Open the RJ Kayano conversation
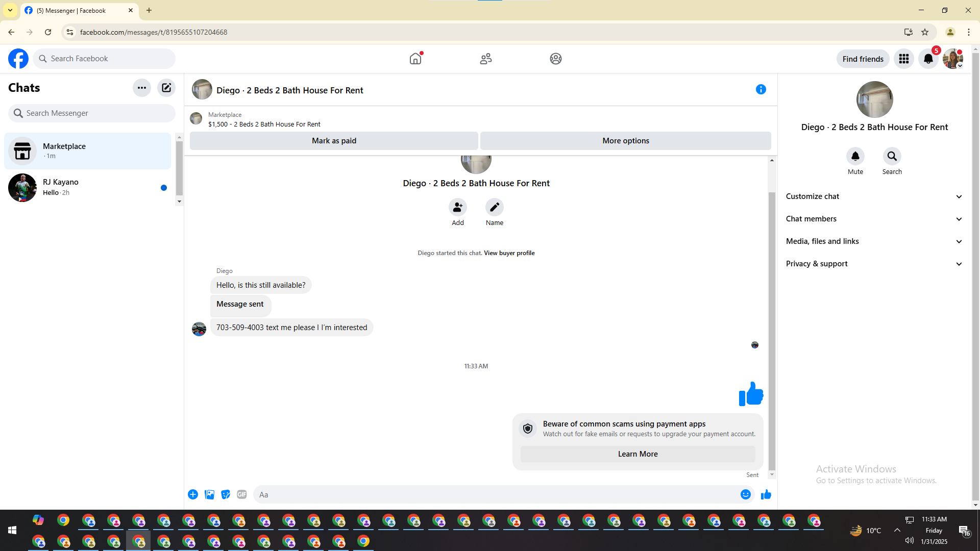 tap(88, 188)
